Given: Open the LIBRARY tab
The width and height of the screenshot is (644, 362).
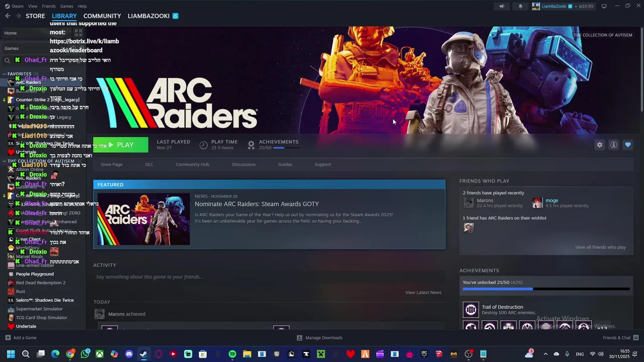Looking at the screenshot, I should [x=64, y=16].
